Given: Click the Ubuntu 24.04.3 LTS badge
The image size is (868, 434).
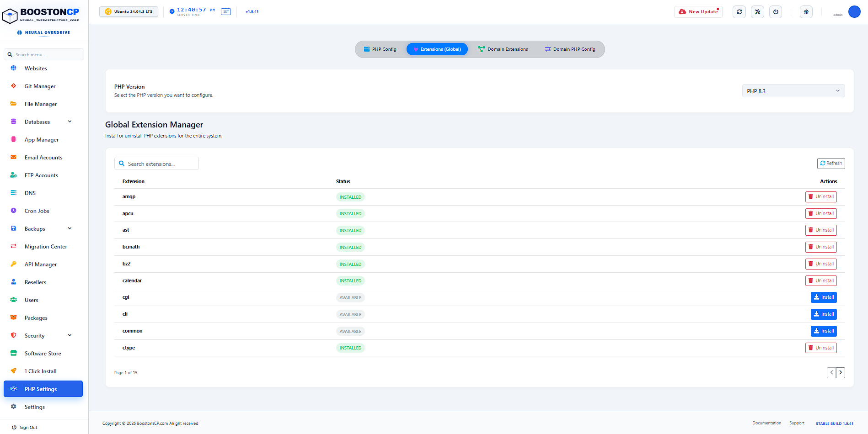Looking at the screenshot, I should pos(129,12).
